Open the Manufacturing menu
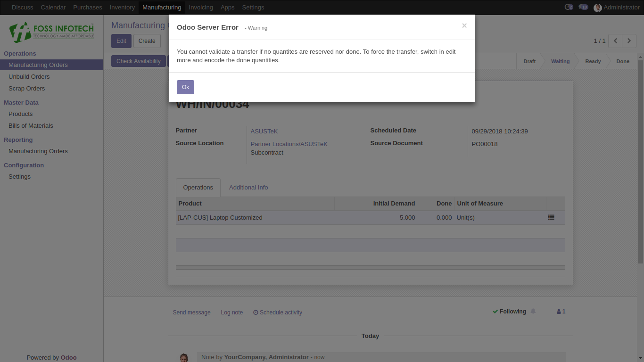 [x=162, y=8]
